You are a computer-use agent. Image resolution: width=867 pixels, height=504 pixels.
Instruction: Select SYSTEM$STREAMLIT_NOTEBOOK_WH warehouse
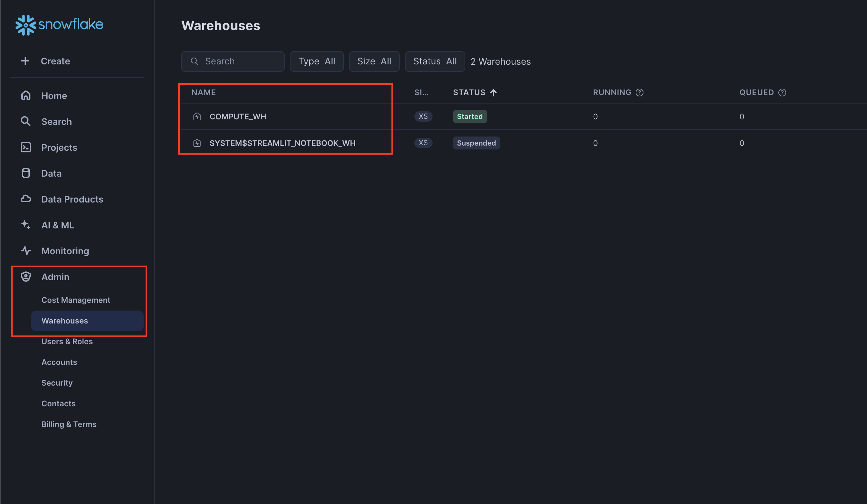tap(282, 143)
